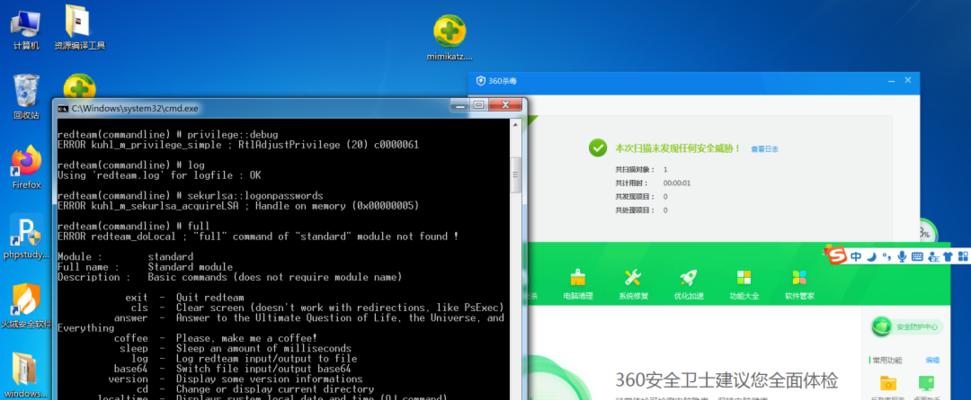Click the 360安全卫士建议您全面体检 headline

tap(726, 380)
